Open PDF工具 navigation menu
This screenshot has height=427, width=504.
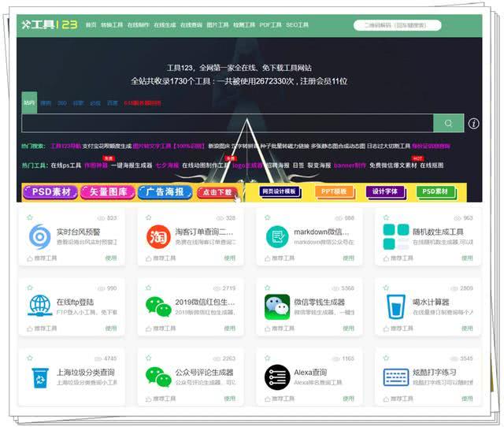(271, 24)
